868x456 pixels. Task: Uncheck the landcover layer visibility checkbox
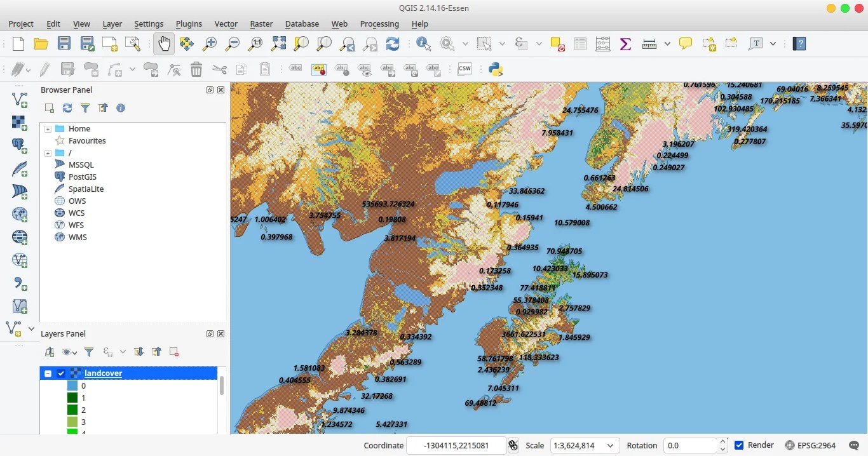click(x=60, y=373)
